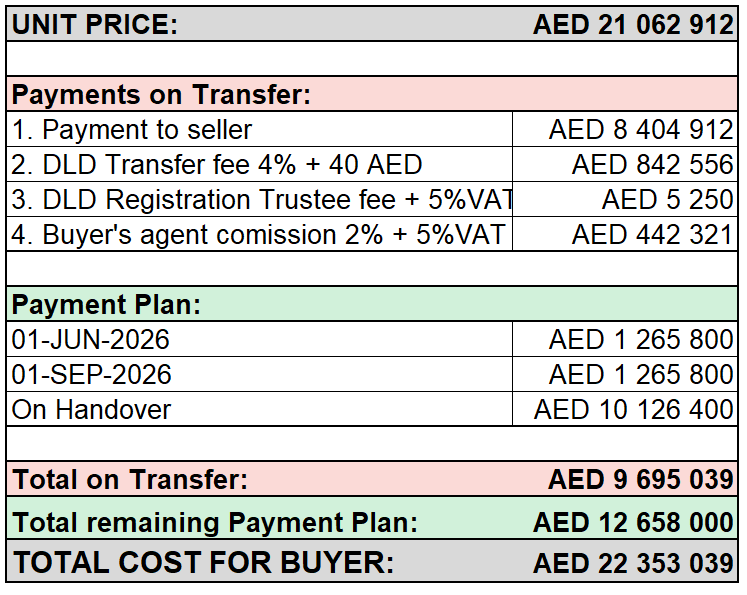Click the green Payment Plan header
Image resolution: width=747 pixels, height=595 pixels.
372,304
